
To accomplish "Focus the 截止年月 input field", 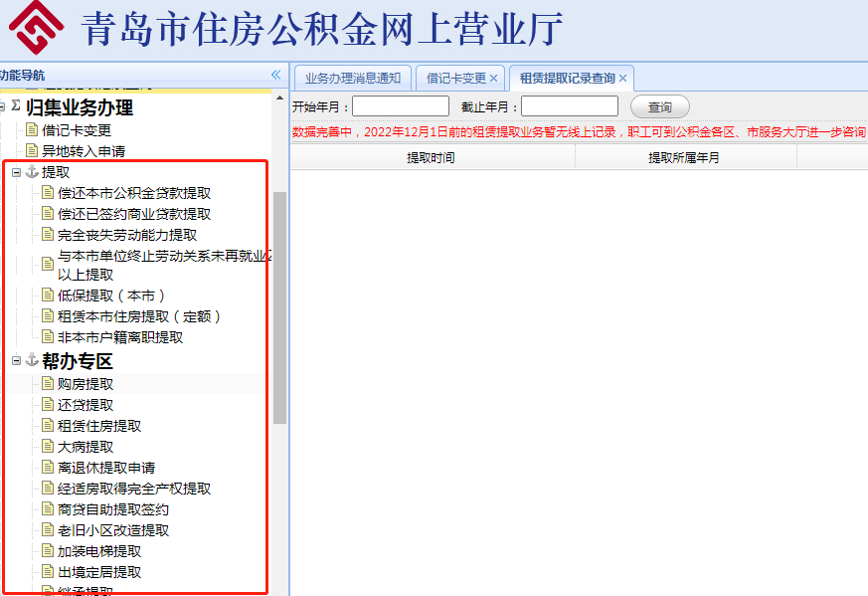I will click(x=570, y=106).
